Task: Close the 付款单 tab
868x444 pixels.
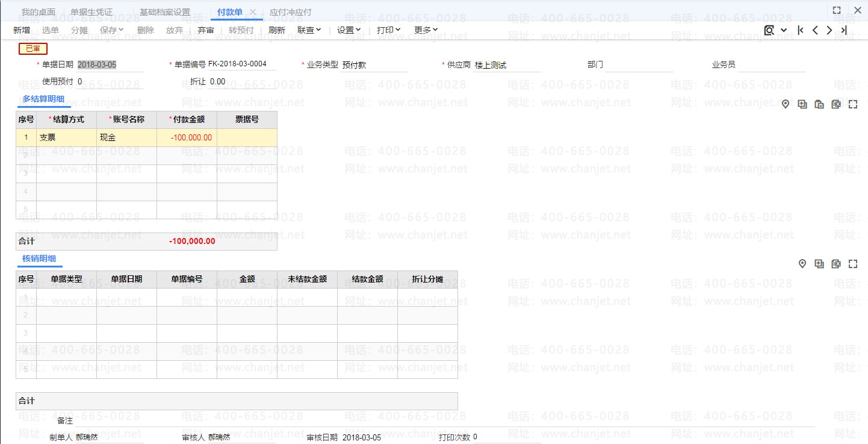Action: click(253, 12)
